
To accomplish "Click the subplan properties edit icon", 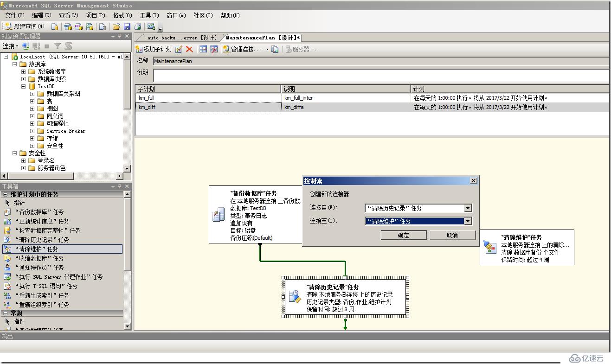I will coord(179,49).
